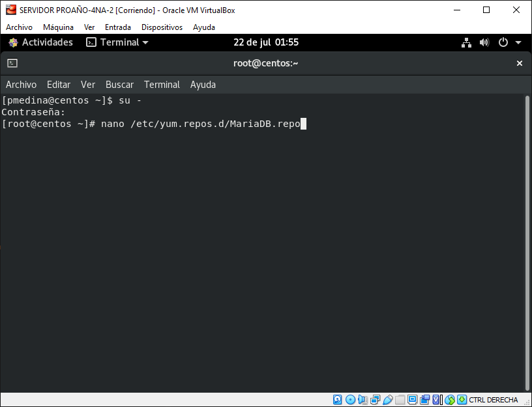
Task: Minimize the VirtualBox window
Action: (457, 10)
